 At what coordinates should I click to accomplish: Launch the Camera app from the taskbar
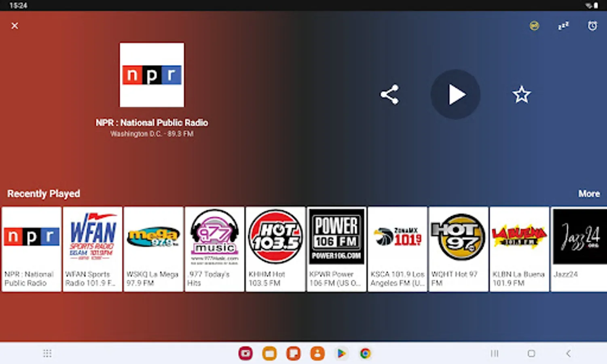click(x=245, y=353)
